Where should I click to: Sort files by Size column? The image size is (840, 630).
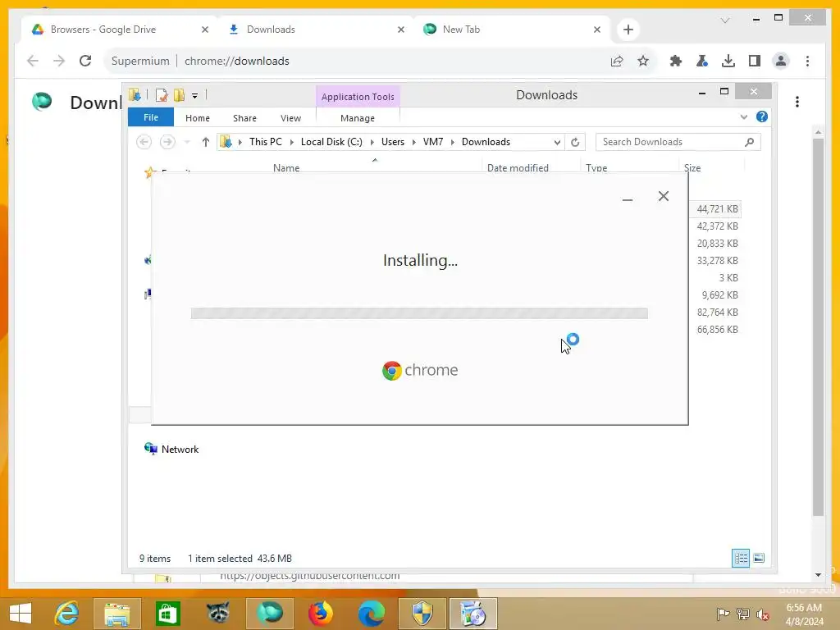click(692, 167)
